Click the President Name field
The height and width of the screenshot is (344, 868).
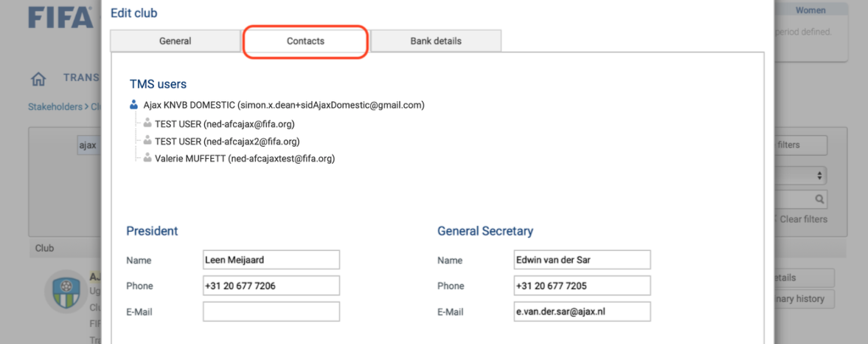click(271, 260)
